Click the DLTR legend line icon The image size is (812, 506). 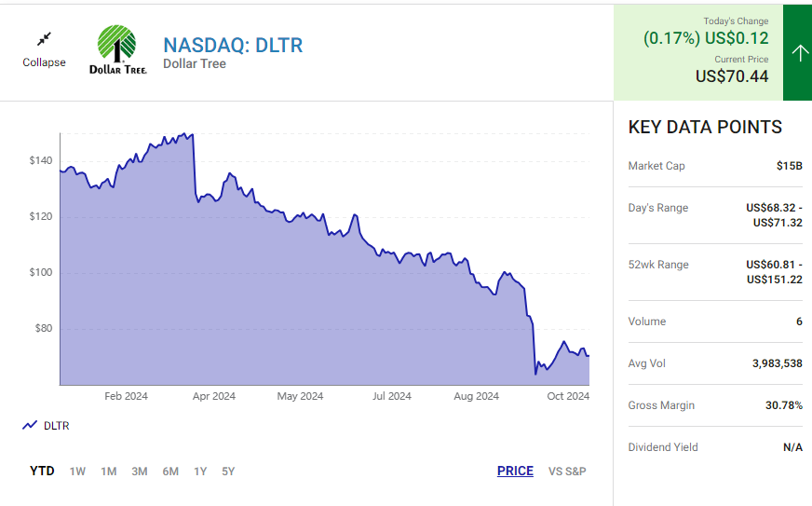pyautogui.click(x=30, y=425)
